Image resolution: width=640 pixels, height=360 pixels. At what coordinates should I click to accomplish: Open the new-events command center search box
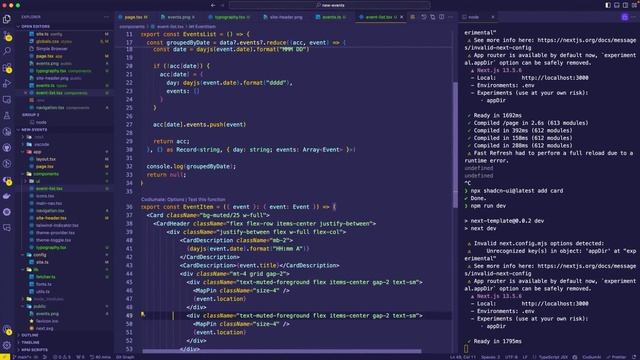coord(330,5)
